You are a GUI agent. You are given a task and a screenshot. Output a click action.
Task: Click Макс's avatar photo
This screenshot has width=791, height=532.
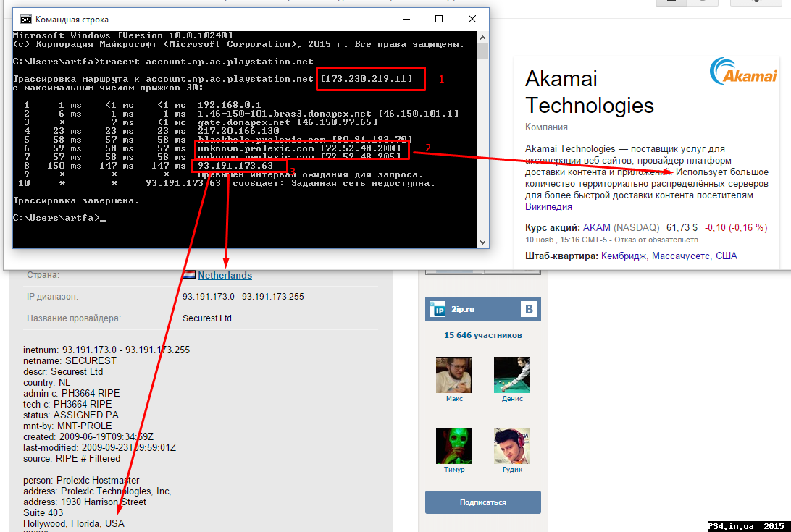(454, 375)
